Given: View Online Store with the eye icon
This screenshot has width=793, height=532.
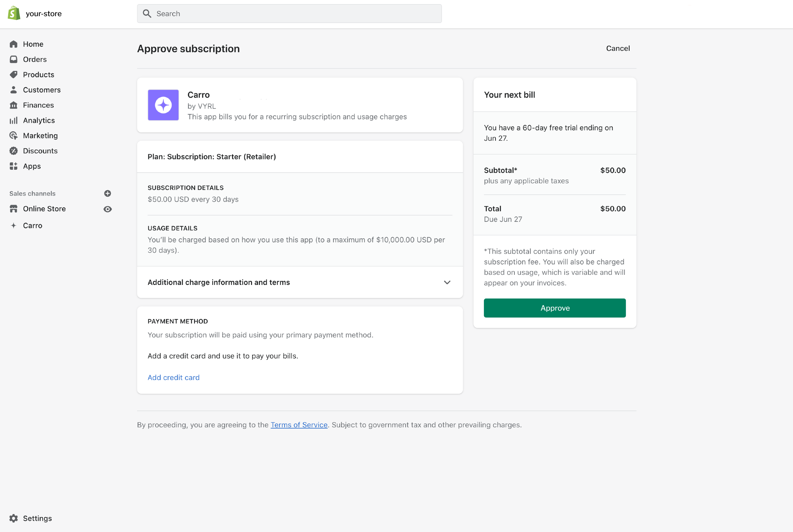Looking at the screenshot, I should pos(108,209).
